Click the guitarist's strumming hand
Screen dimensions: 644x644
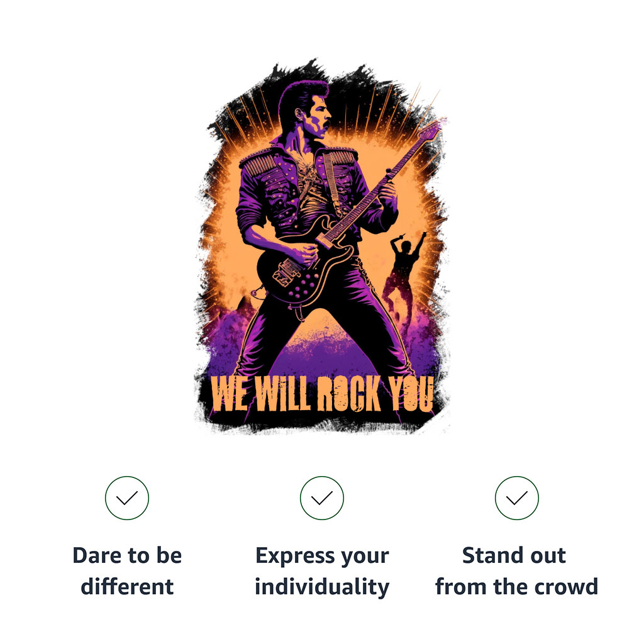coord(304,253)
